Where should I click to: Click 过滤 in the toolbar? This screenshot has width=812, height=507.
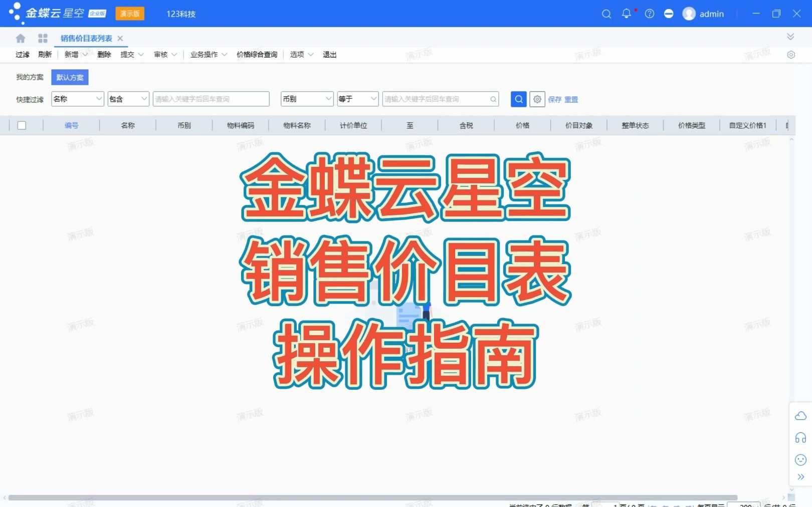coord(23,55)
